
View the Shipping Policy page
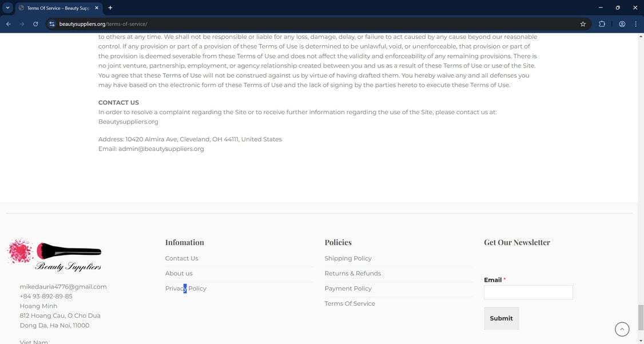pyautogui.click(x=348, y=258)
